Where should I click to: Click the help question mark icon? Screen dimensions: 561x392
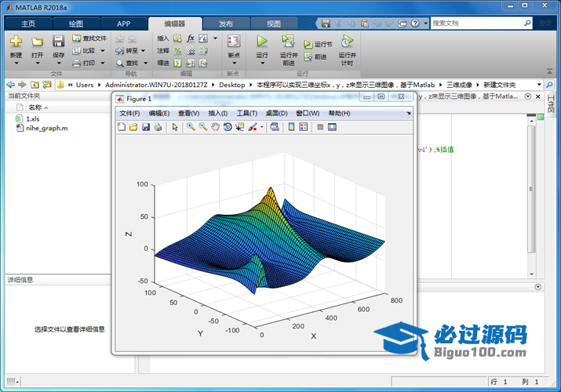click(415, 24)
